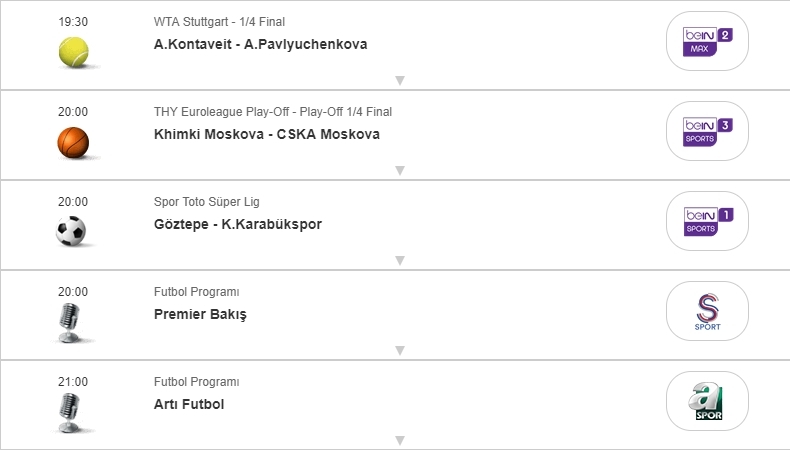Click the microphone icon beside Premier Bakış
790x450 pixels.
click(x=71, y=322)
